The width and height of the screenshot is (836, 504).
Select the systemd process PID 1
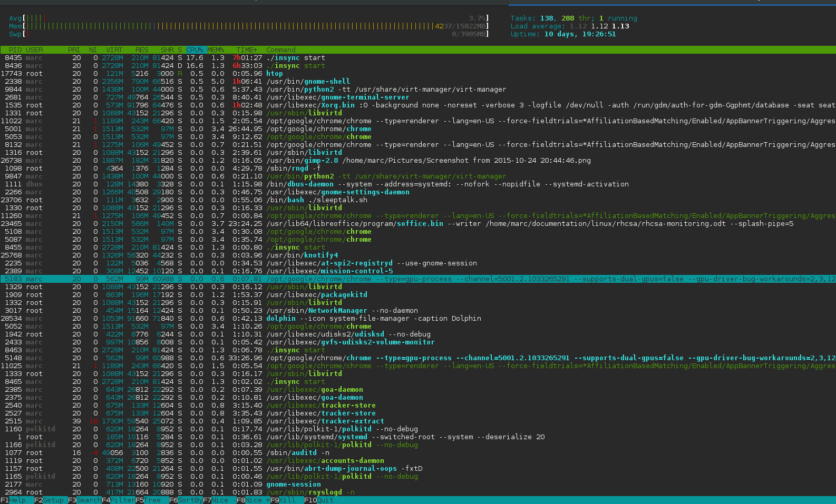pos(418,437)
